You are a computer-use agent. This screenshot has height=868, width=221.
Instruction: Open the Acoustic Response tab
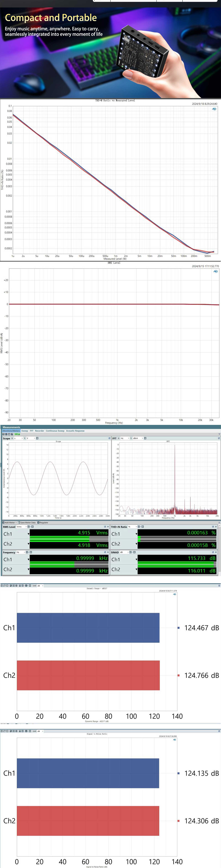tap(75, 431)
